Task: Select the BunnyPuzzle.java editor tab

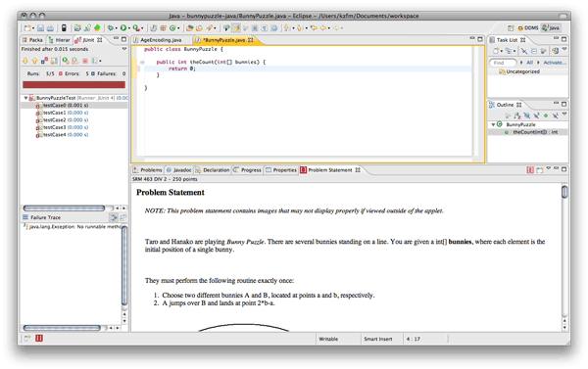Action: coord(224,40)
